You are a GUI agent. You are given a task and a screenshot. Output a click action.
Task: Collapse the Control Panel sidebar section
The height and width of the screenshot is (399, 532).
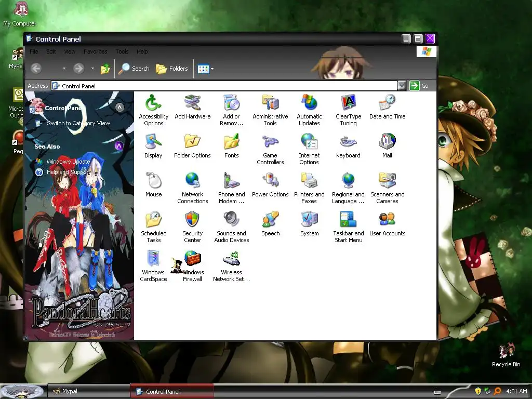[x=119, y=108]
